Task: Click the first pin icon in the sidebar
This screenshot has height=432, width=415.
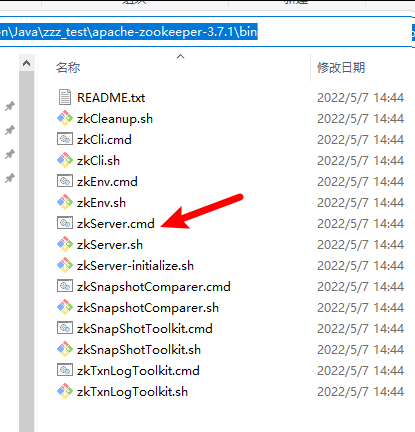Action: pyautogui.click(x=10, y=106)
